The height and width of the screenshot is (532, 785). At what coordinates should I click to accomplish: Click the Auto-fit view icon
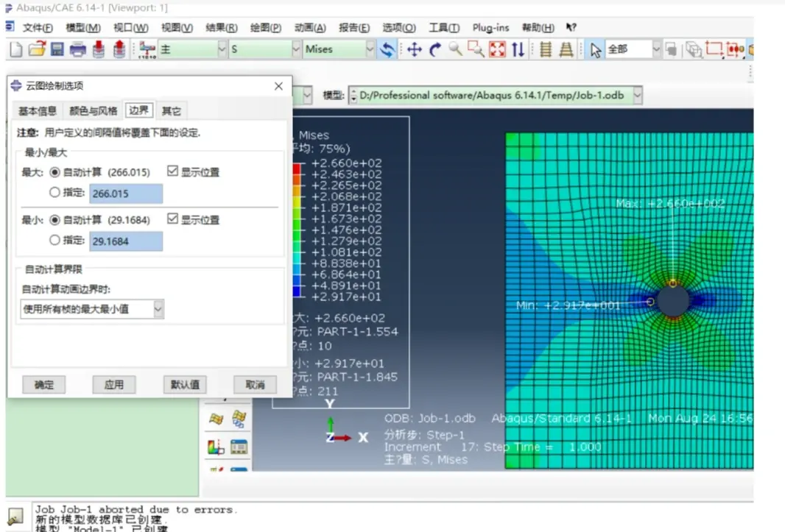point(498,49)
